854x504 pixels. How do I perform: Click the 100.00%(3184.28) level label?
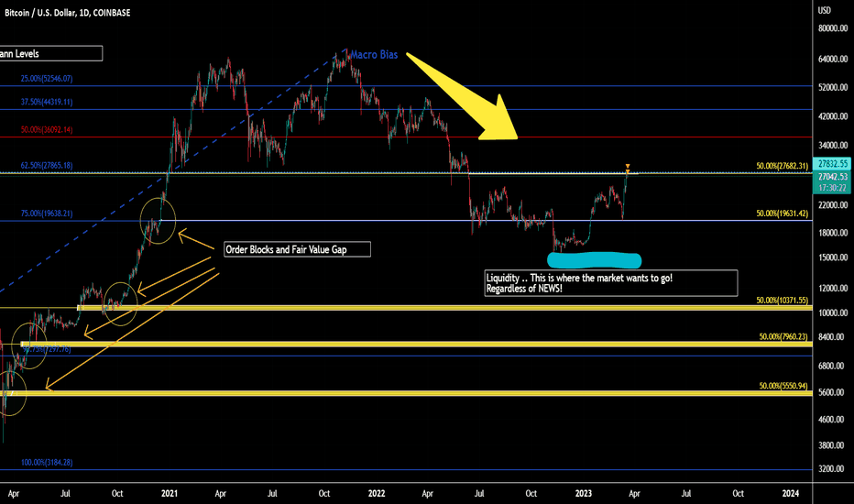pos(47,463)
